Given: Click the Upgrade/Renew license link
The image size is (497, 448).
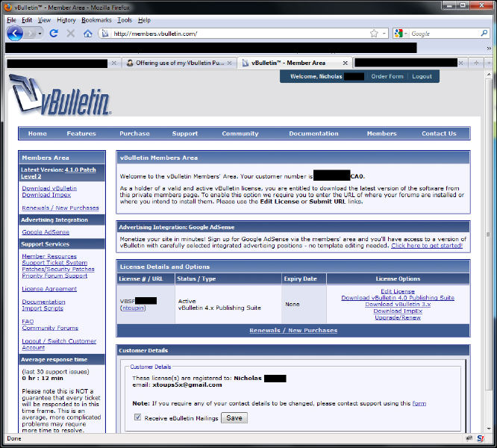Looking at the screenshot, I should point(398,317).
